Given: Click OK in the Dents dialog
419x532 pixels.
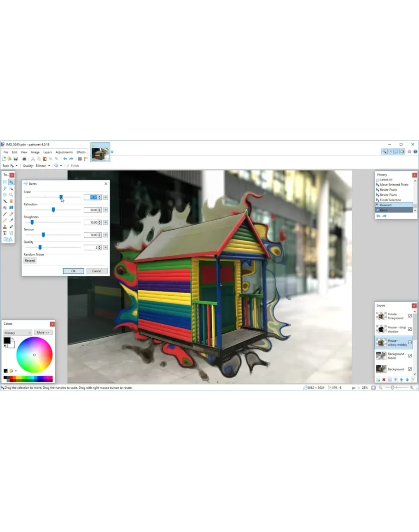Looking at the screenshot, I should click(x=73, y=271).
